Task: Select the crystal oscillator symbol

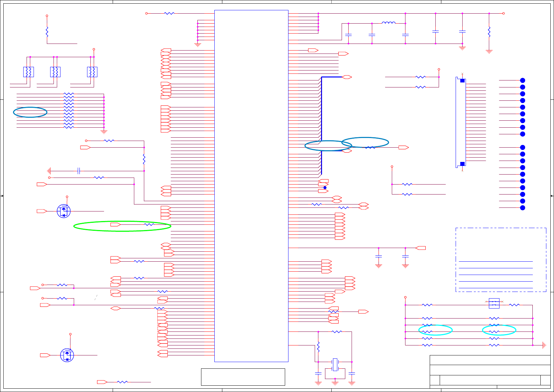Action: tap(335, 365)
